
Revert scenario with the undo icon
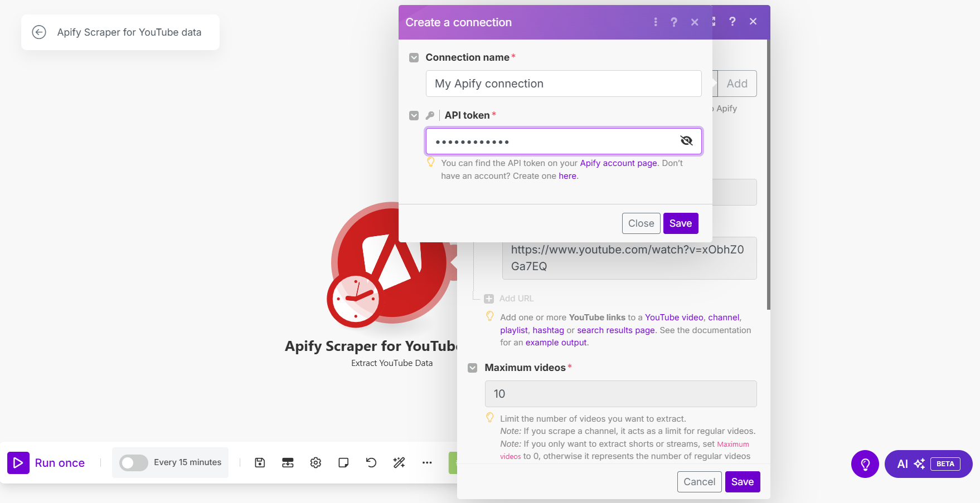coord(371,462)
